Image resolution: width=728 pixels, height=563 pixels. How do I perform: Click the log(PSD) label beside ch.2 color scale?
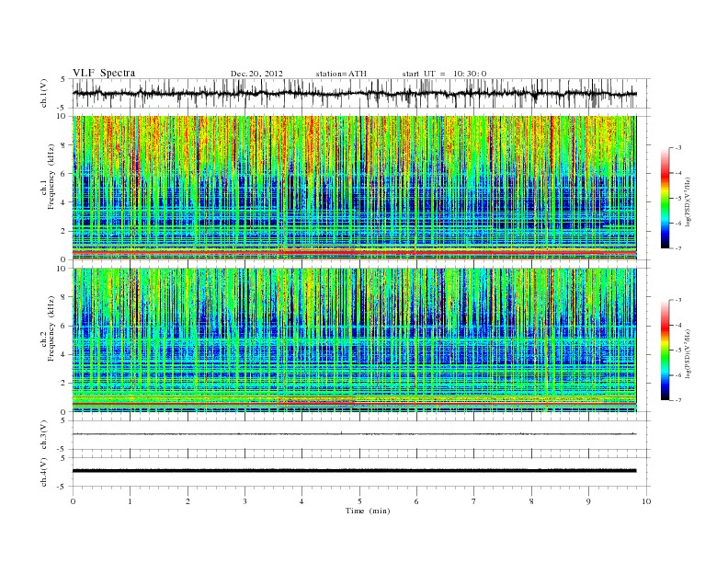(688, 353)
